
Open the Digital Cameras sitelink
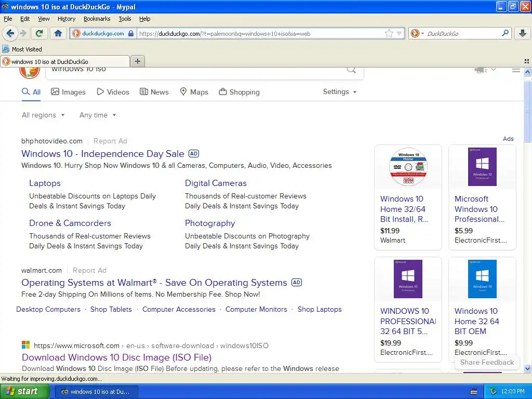(x=216, y=183)
